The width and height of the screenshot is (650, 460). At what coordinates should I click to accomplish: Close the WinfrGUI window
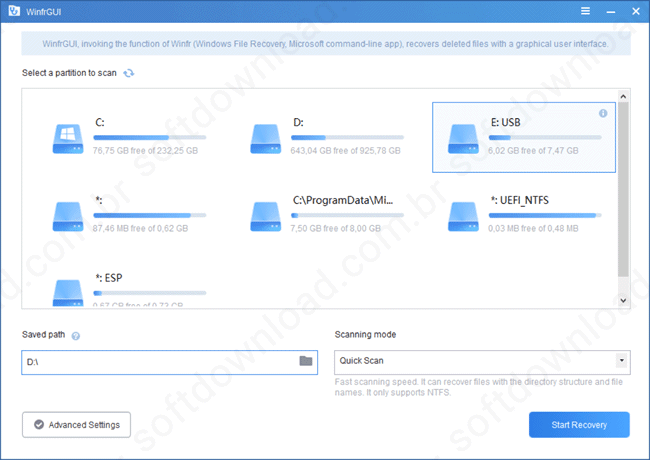coord(636,11)
